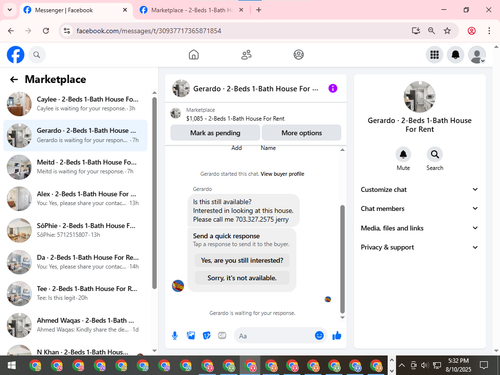Viewport: 500px width, 375px height.
Task: Switch to the Marketplace 2-Beds 1-Bath tab
Action: tap(192, 10)
